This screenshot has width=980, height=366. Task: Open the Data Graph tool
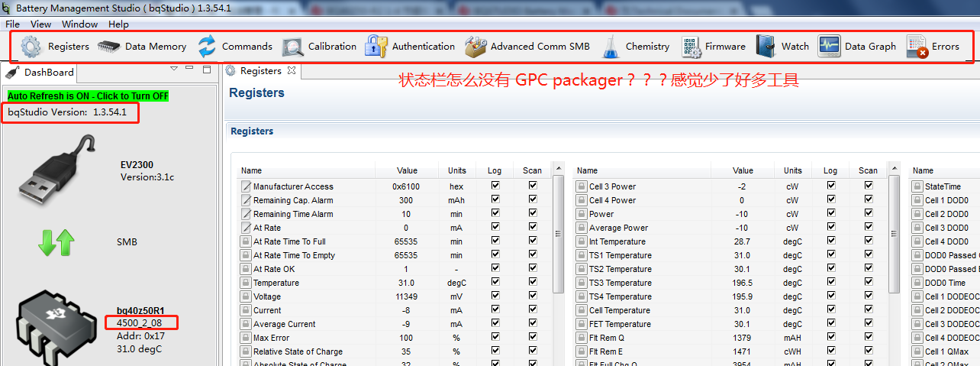coord(857,47)
